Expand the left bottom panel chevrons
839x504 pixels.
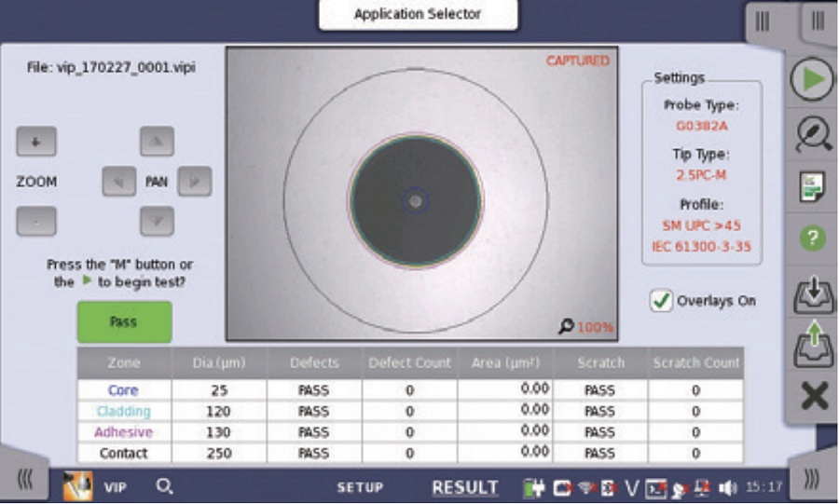(x=26, y=480)
